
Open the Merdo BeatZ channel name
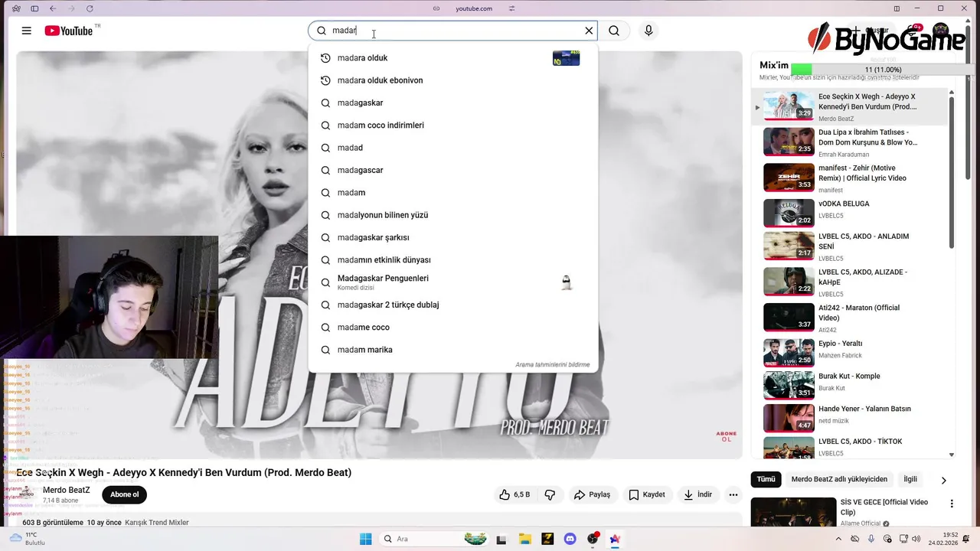tap(67, 490)
